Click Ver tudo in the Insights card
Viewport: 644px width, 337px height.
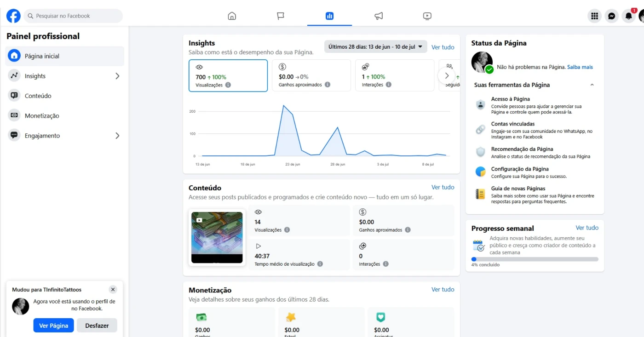pos(443,47)
